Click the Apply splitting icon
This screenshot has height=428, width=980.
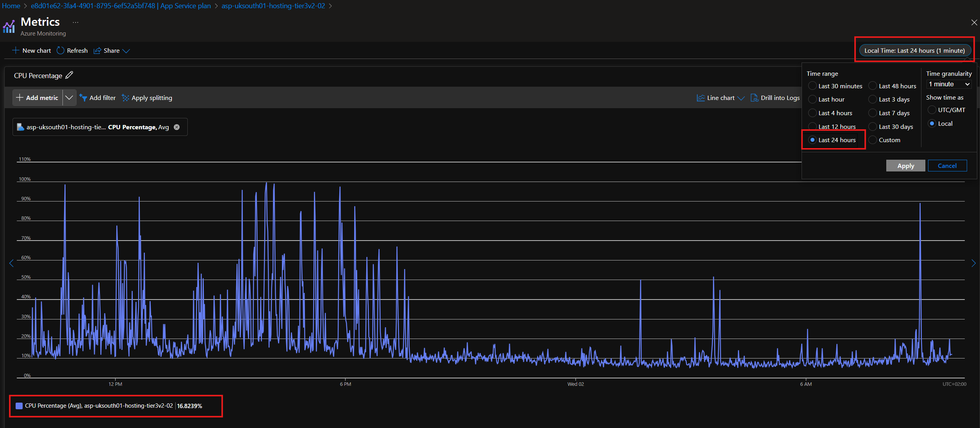pyautogui.click(x=125, y=98)
